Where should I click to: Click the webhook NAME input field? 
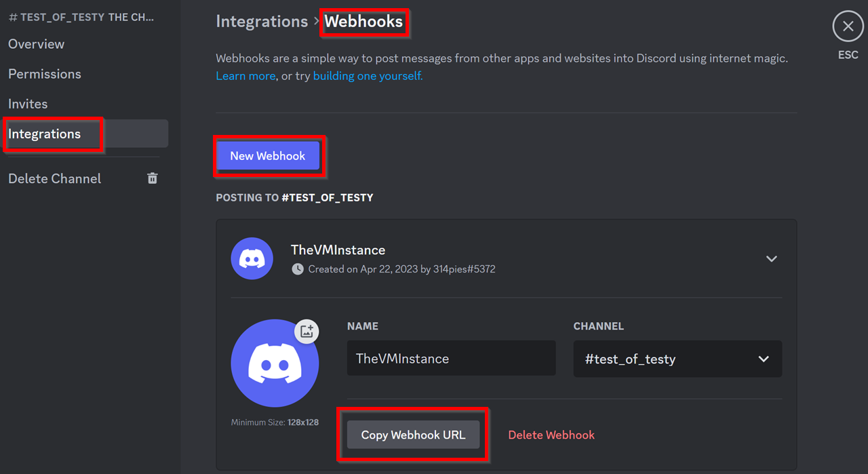point(451,359)
